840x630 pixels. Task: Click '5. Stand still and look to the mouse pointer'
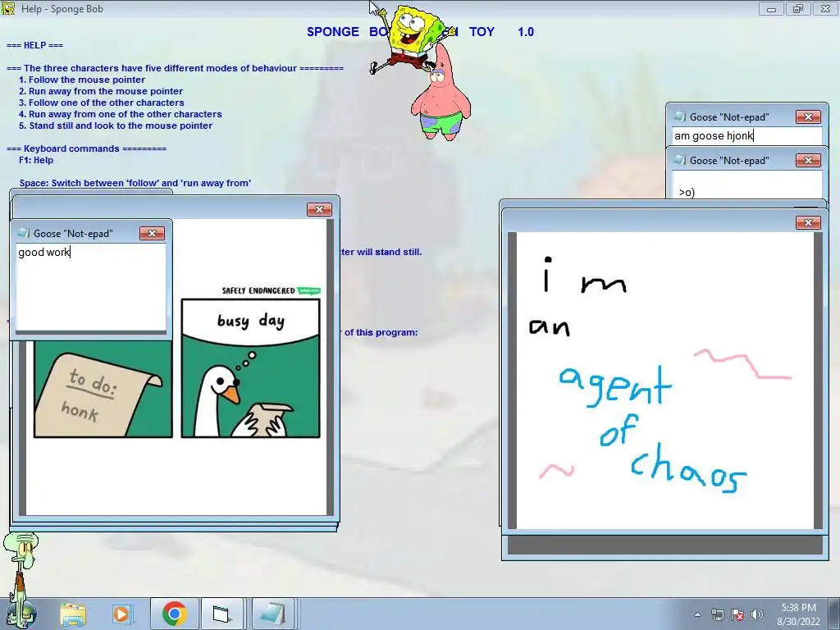click(116, 126)
